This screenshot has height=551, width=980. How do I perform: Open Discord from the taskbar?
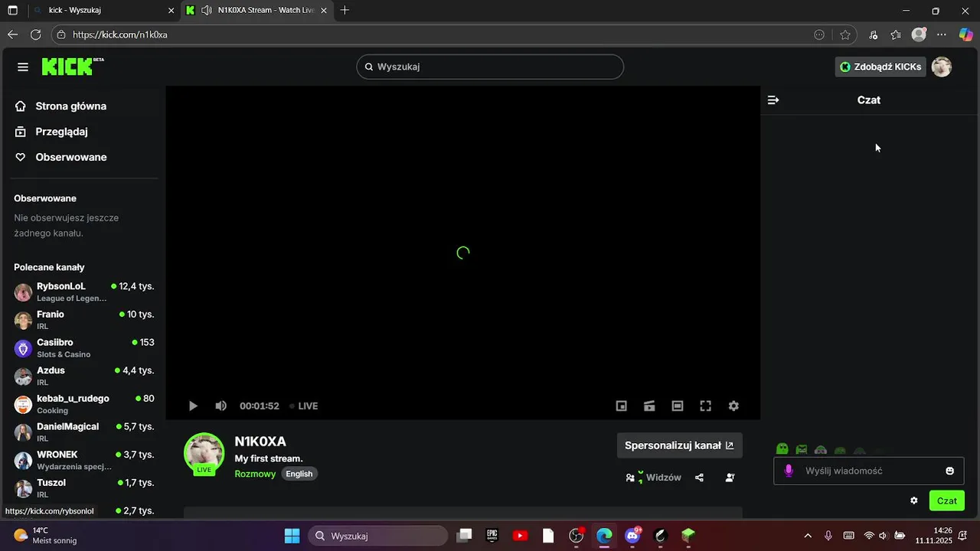click(x=633, y=536)
